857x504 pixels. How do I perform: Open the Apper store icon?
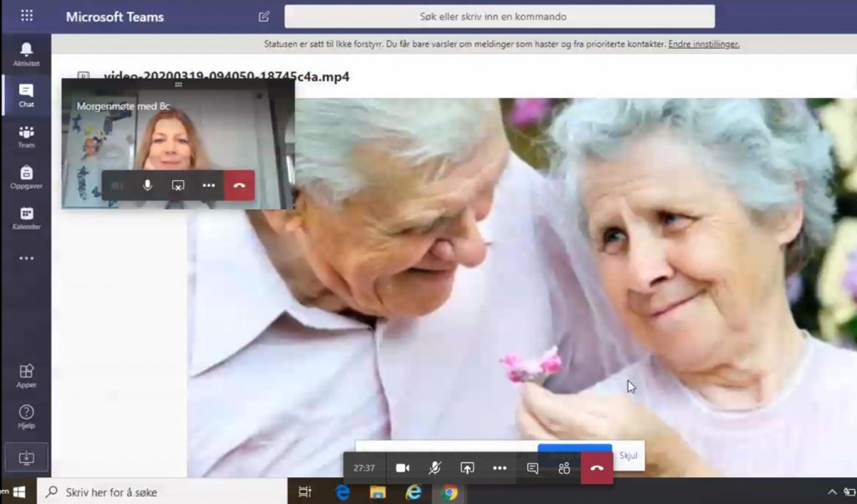(x=26, y=375)
